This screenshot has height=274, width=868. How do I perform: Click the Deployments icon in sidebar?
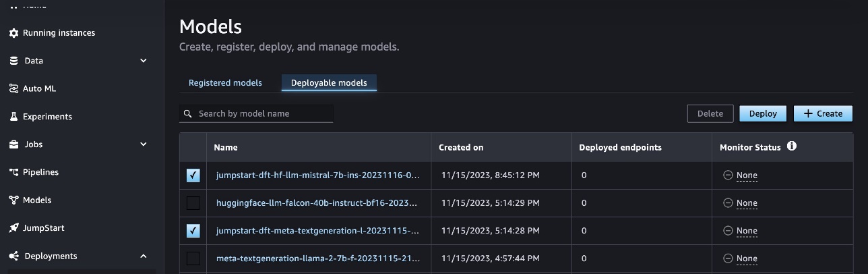(x=13, y=256)
